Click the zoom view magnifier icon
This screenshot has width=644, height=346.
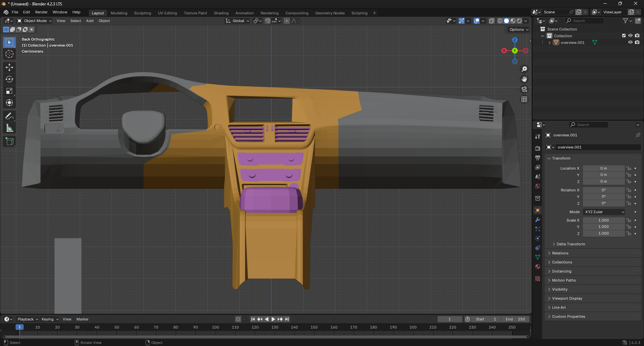point(524,69)
